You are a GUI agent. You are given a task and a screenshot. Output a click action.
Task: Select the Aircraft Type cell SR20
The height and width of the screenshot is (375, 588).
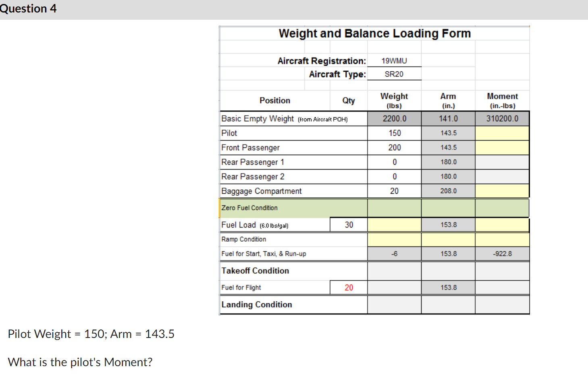click(x=394, y=74)
